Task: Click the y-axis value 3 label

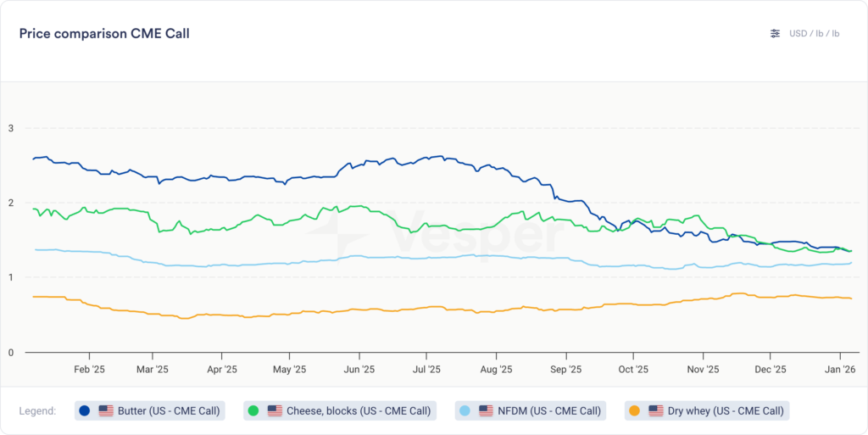Action: [x=12, y=129]
